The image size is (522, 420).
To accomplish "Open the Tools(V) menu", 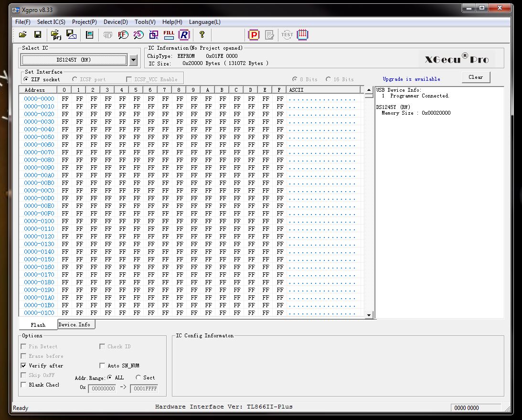I will (145, 22).
